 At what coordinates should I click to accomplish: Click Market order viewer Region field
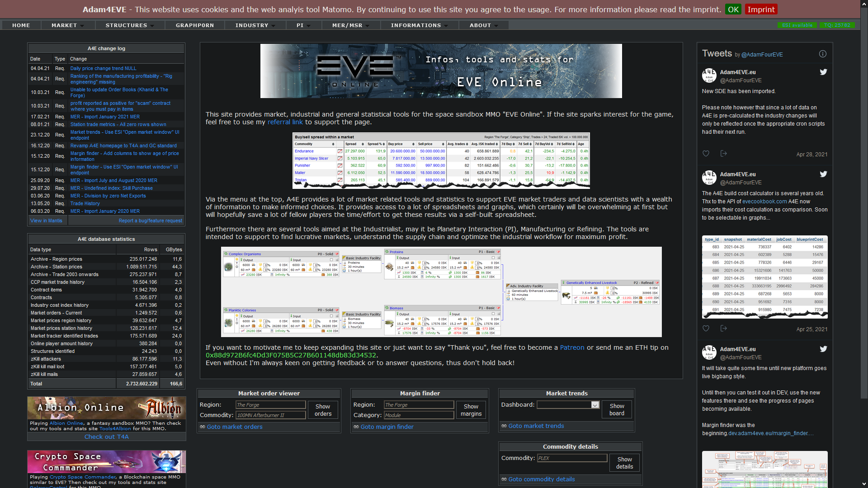point(270,405)
